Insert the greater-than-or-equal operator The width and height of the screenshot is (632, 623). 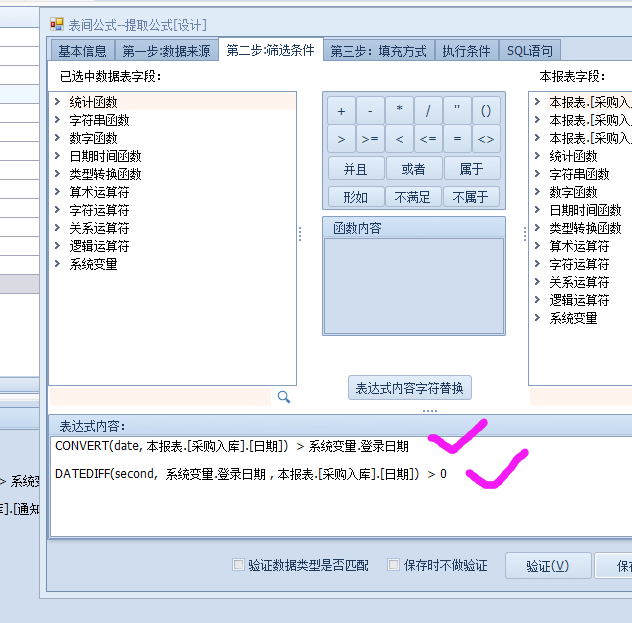[370, 139]
